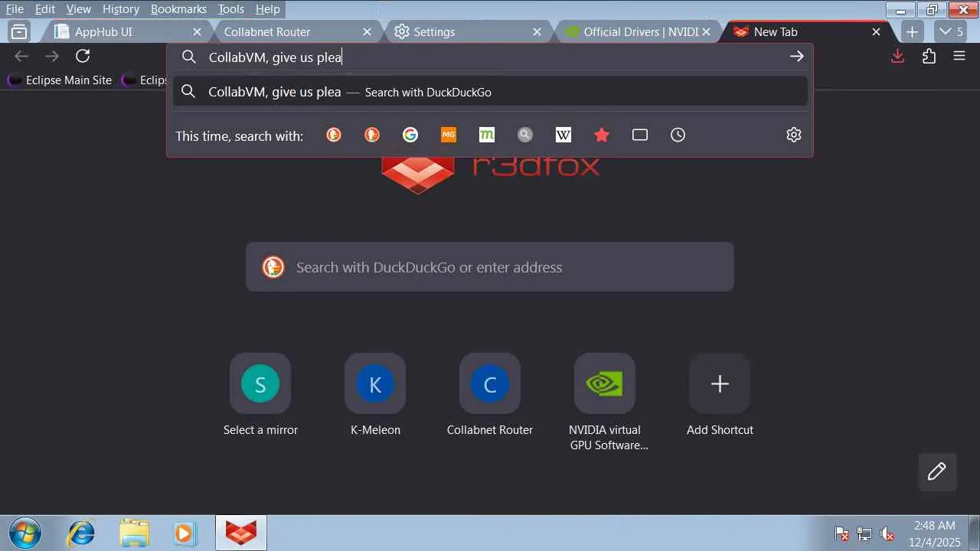The height and width of the screenshot is (551, 980).
Task: Search with the first DuckDuckGo engine icon
Action: click(334, 135)
